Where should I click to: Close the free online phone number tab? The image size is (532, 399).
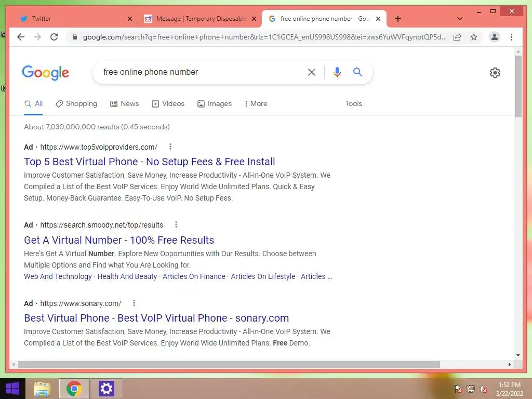378,19
